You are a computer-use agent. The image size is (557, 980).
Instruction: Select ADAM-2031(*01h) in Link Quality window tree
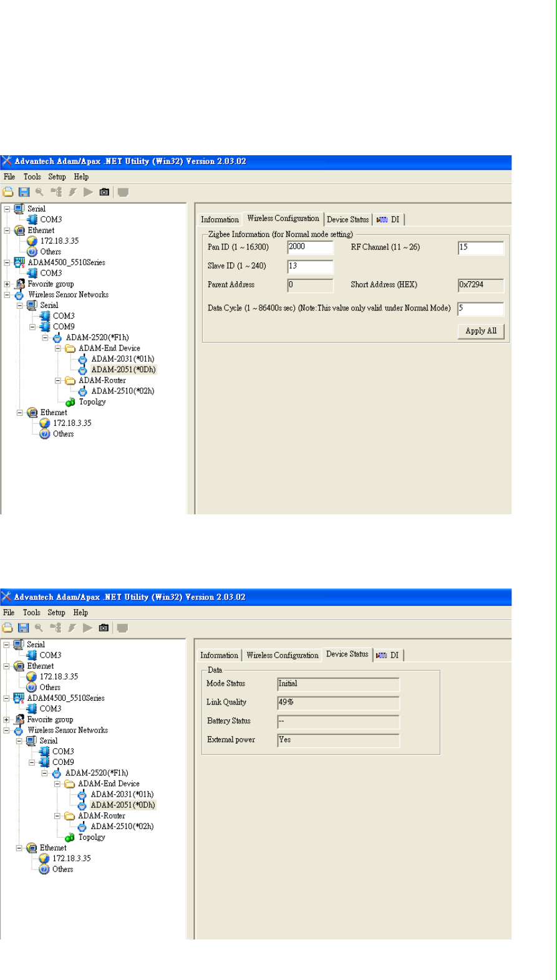(x=122, y=794)
